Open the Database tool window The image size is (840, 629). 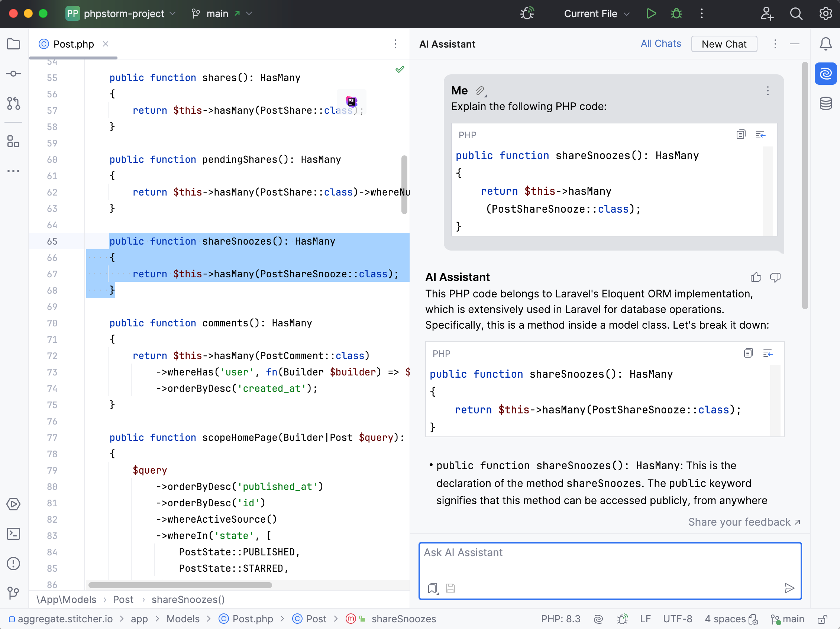point(826,103)
